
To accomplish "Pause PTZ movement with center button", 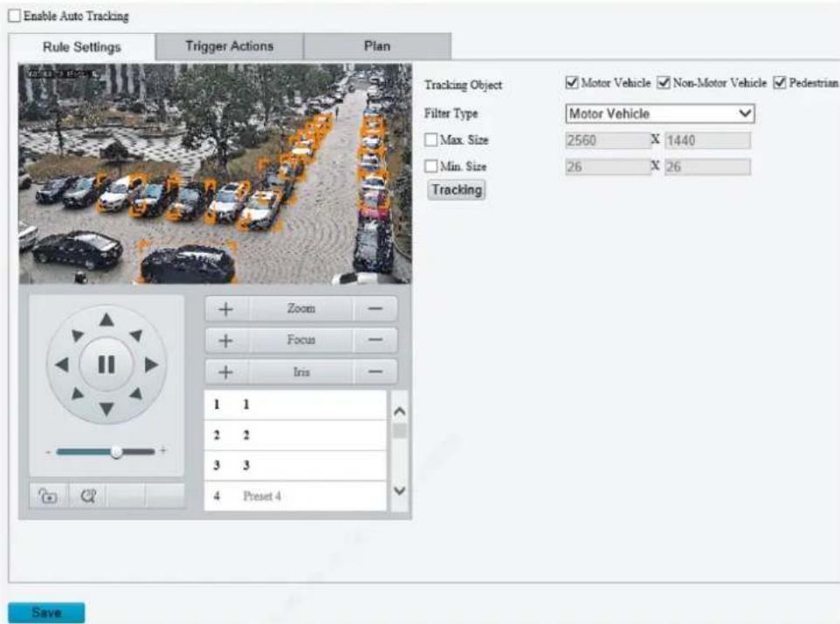I will point(107,365).
